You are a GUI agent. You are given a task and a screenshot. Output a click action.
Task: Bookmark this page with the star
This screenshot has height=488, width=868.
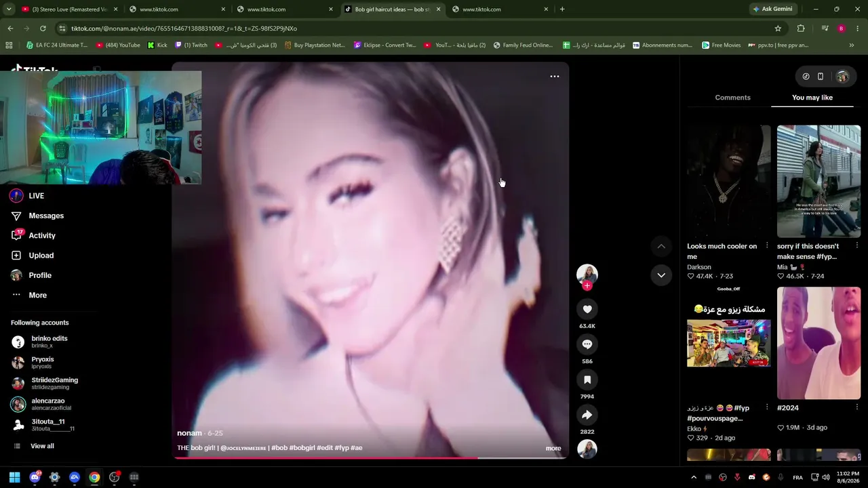point(778,28)
